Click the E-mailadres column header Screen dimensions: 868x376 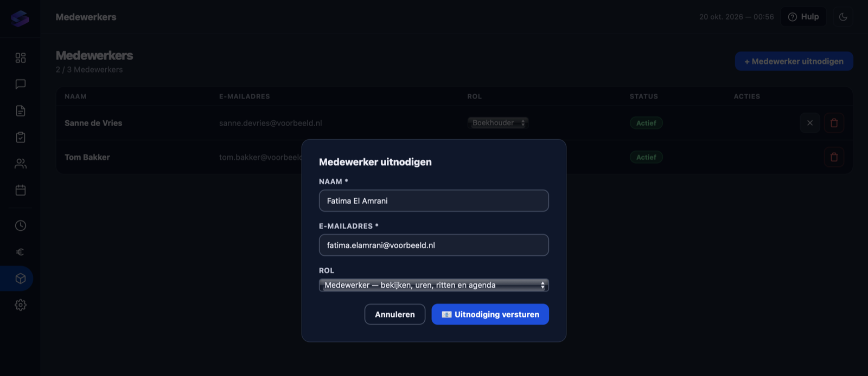[245, 96]
